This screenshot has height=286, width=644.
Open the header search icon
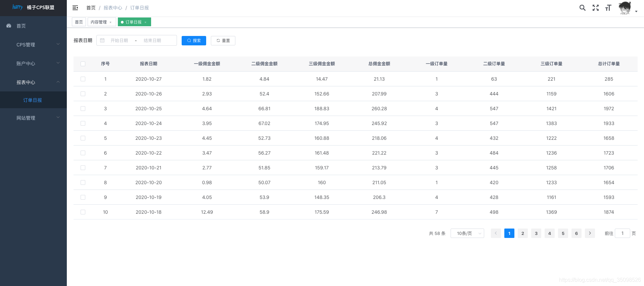click(x=582, y=8)
